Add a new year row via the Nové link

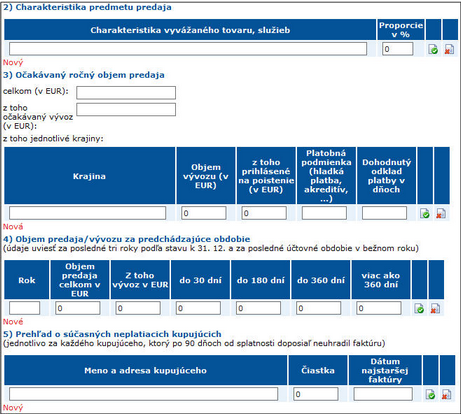coord(13,322)
